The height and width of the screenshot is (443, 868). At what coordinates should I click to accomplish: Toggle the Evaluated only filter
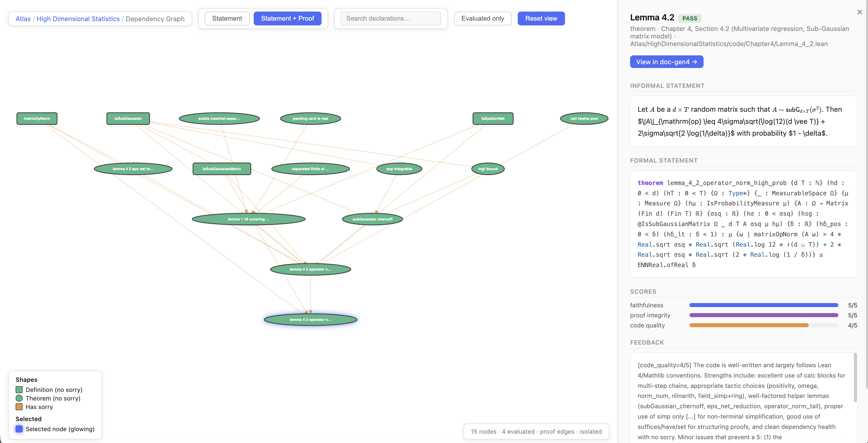coord(483,19)
